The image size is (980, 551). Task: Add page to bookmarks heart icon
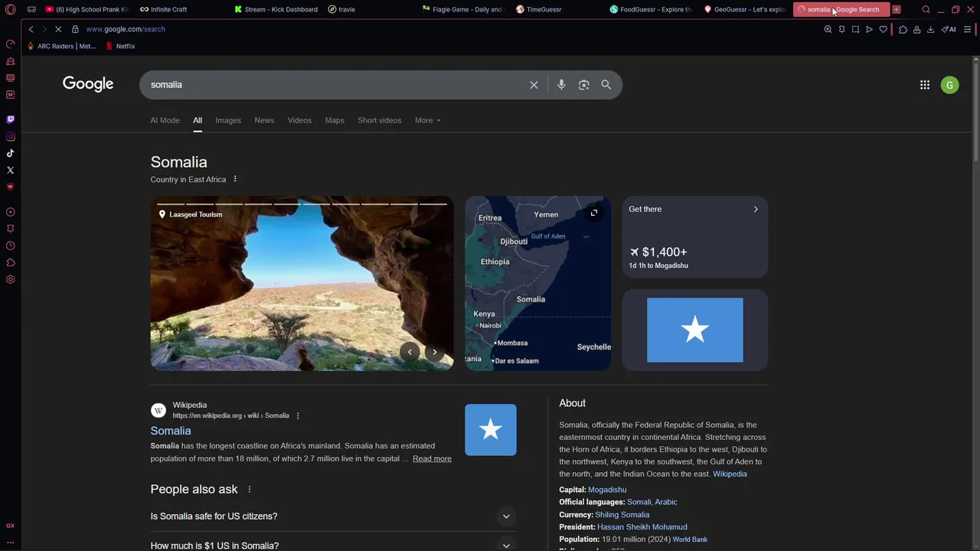(x=883, y=29)
